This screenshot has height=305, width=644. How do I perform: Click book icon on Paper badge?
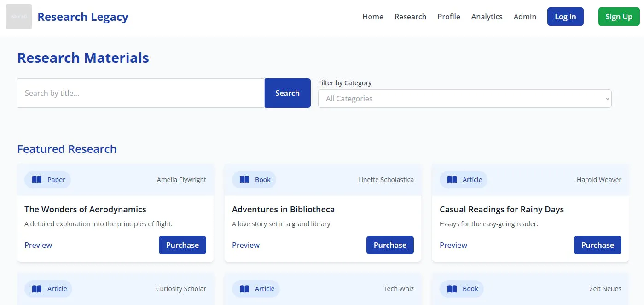coord(37,180)
